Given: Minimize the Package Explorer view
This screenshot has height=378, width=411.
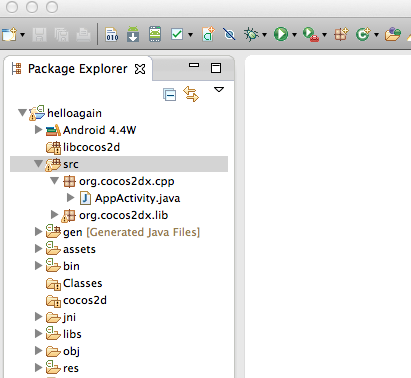Looking at the screenshot, I should [x=194, y=65].
